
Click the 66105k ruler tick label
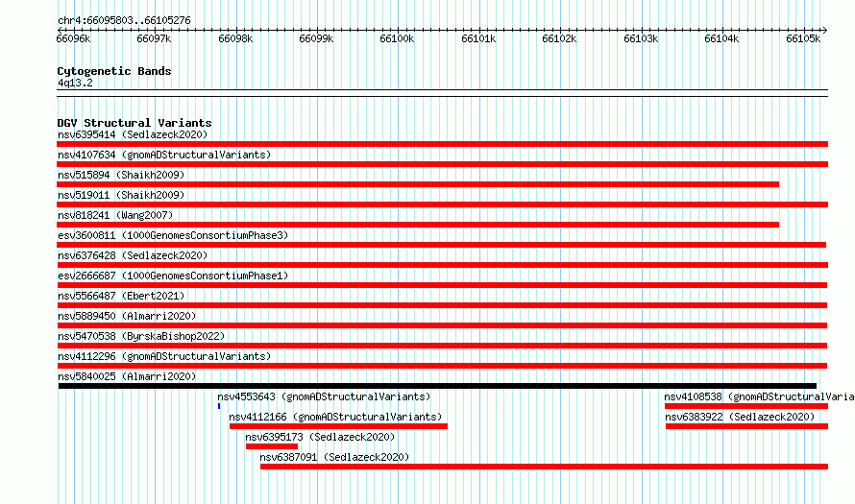[803, 38]
